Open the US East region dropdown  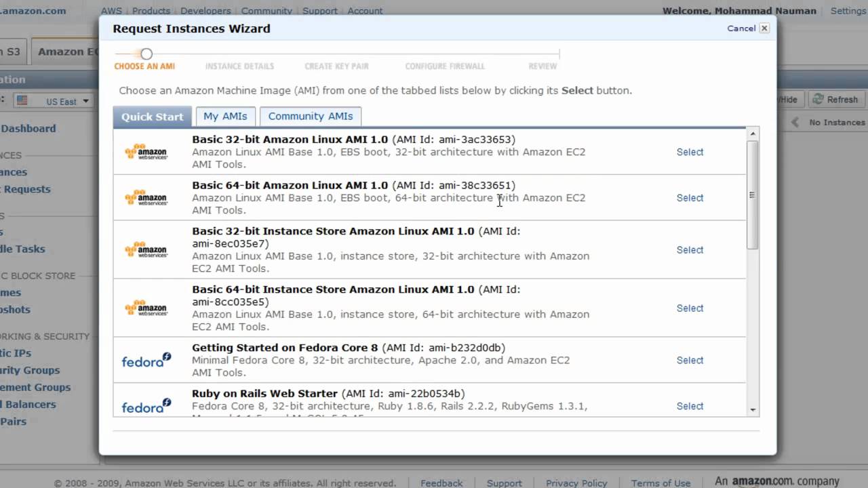pos(54,101)
